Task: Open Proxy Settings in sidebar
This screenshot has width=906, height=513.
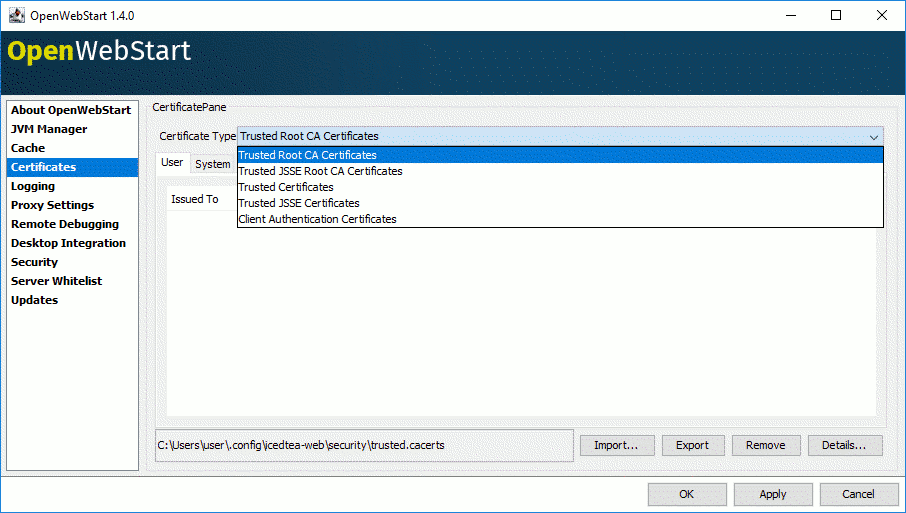Action: (x=52, y=205)
